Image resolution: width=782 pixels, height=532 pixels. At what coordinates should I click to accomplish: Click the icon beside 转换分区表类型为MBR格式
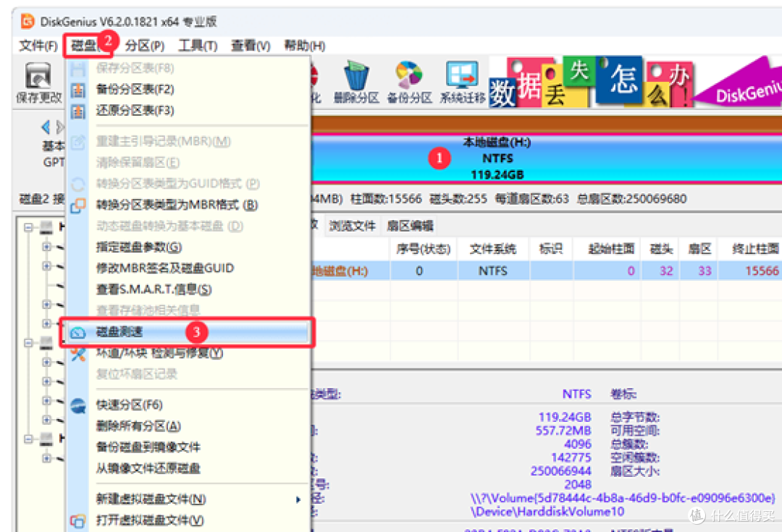pos(77,205)
